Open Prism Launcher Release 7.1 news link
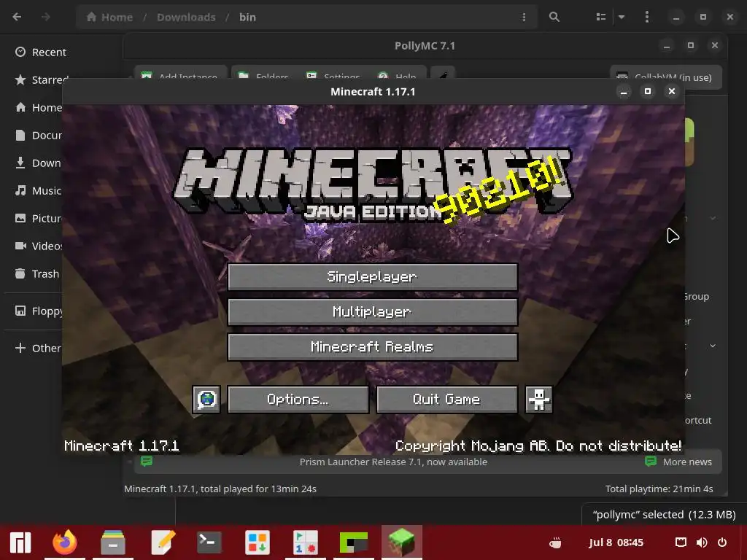Viewport: 747px width, 560px height. coord(393,462)
